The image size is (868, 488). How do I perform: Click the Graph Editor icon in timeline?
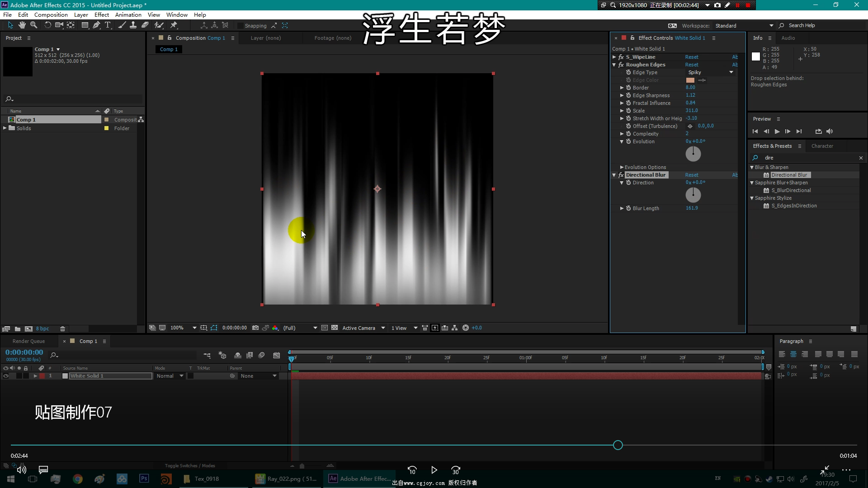277,356
